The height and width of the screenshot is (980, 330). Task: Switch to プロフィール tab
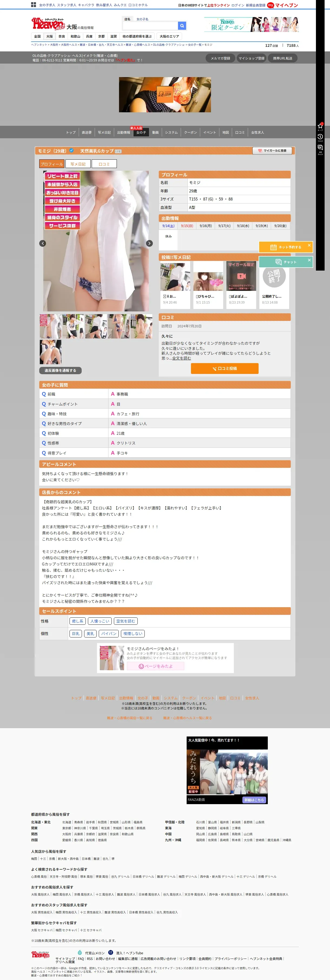[x=52, y=164]
